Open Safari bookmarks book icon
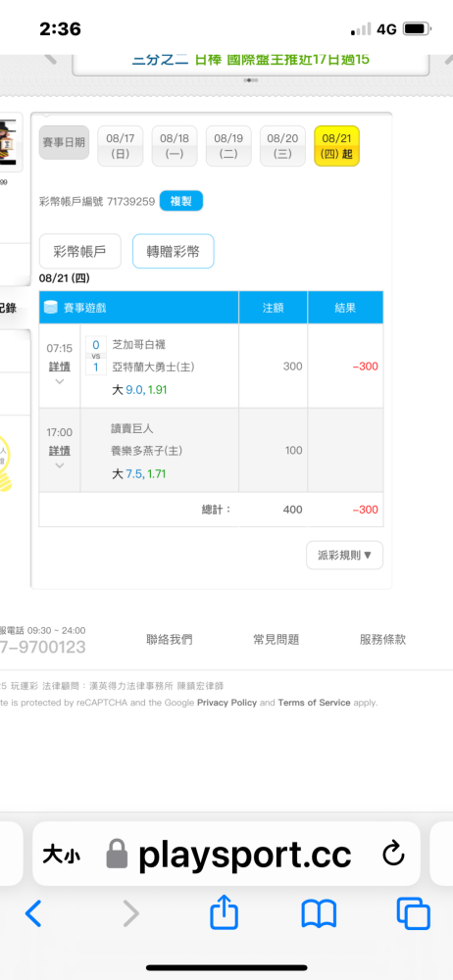The height and width of the screenshot is (980, 453). [319, 914]
